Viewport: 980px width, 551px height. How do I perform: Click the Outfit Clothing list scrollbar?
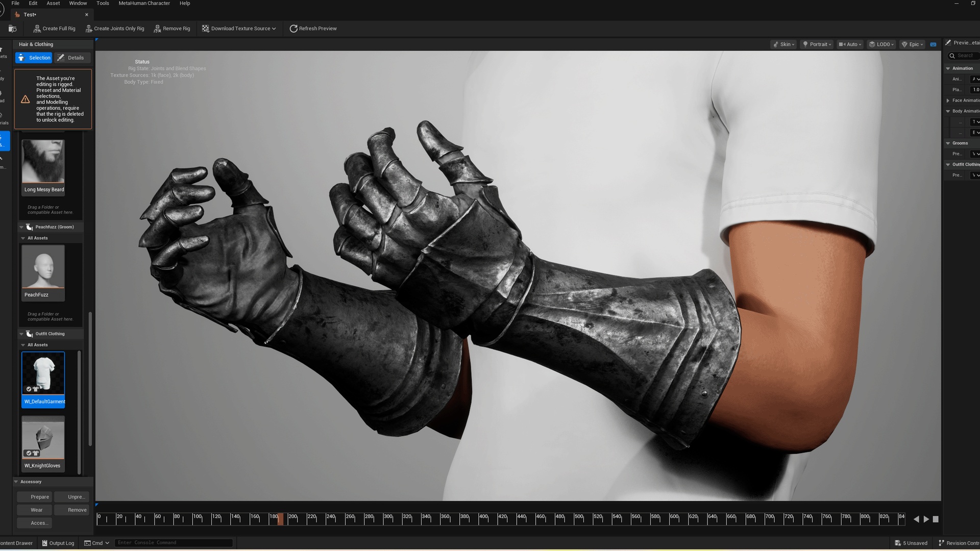[x=79, y=412]
